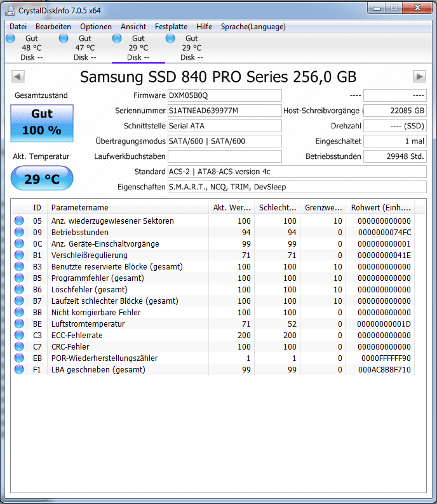
Task: Click the CrystalDiskInfo title bar icon
Action: coord(10,11)
